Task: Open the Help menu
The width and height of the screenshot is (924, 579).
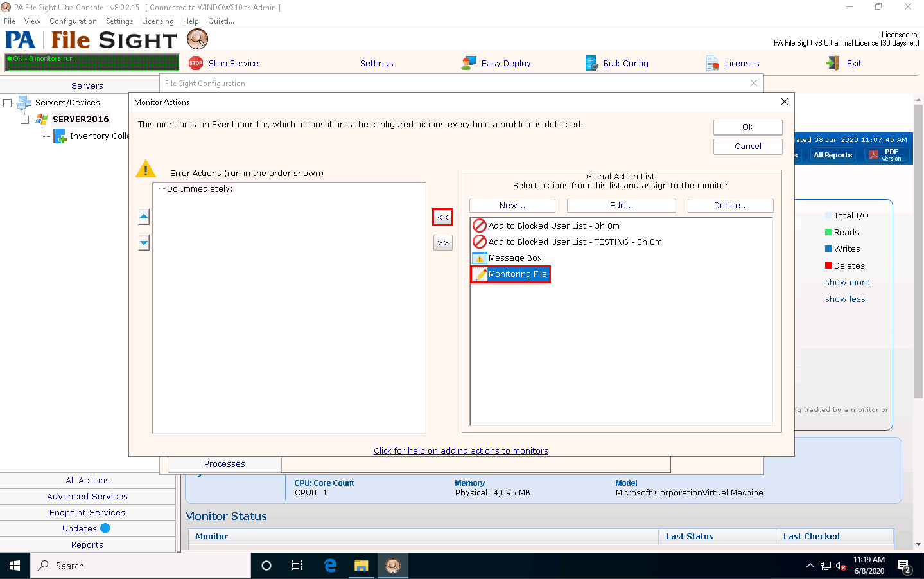Action: pyautogui.click(x=191, y=21)
